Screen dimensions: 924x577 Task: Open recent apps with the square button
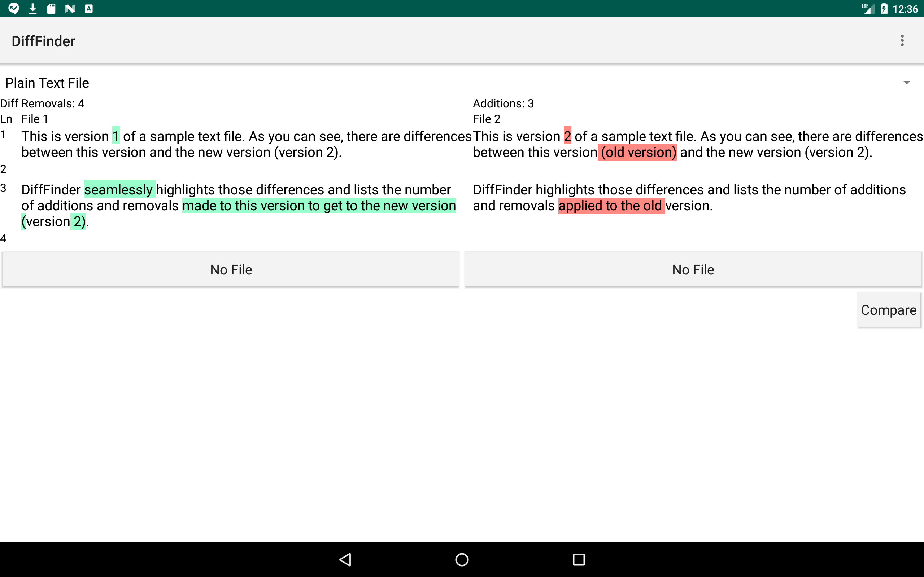(x=578, y=559)
